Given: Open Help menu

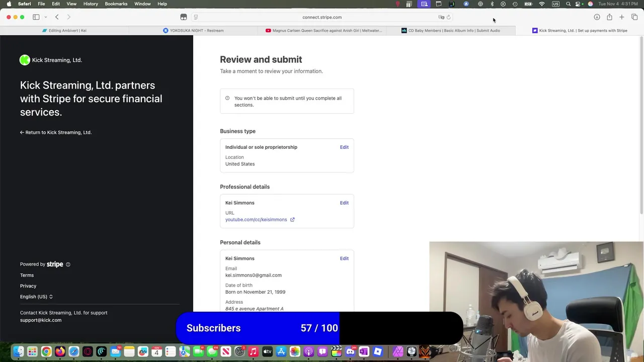Looking at the screenshot, I should tap(162, 4).
